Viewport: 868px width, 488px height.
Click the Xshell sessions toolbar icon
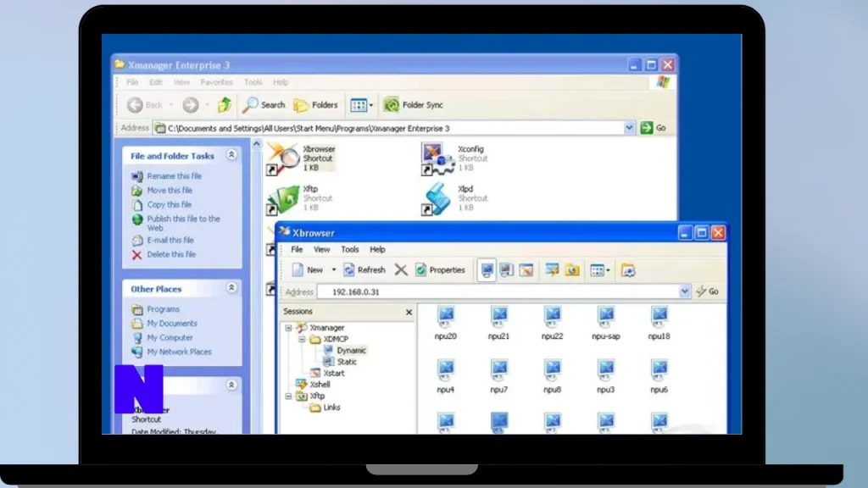[552, 270]
